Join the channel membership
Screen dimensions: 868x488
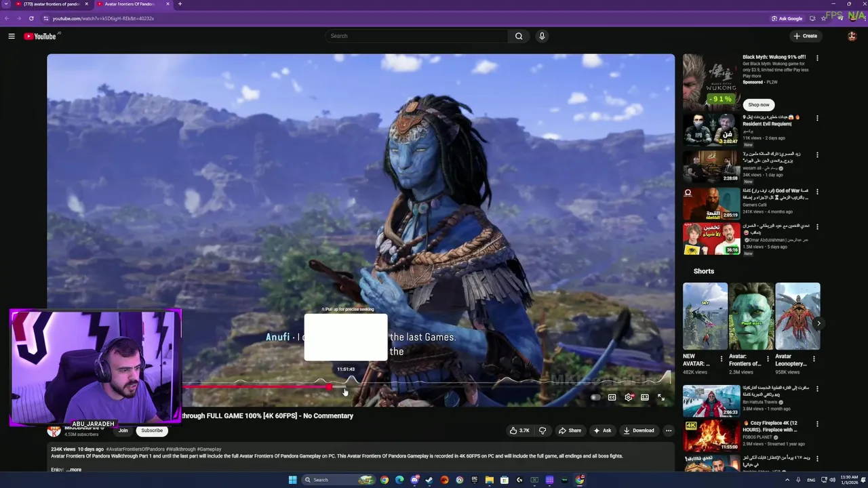click(x=123, y=430)
